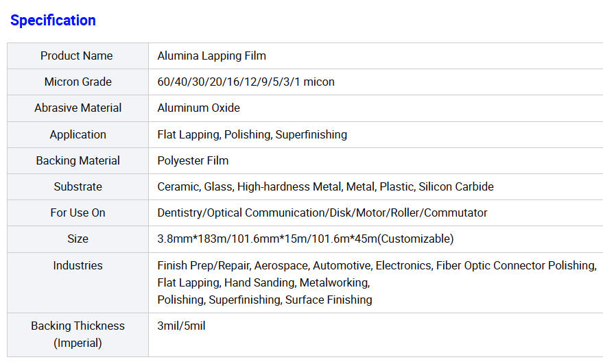Click the Ceramic, Glass, High-hardness Metal value

[325, 186]
